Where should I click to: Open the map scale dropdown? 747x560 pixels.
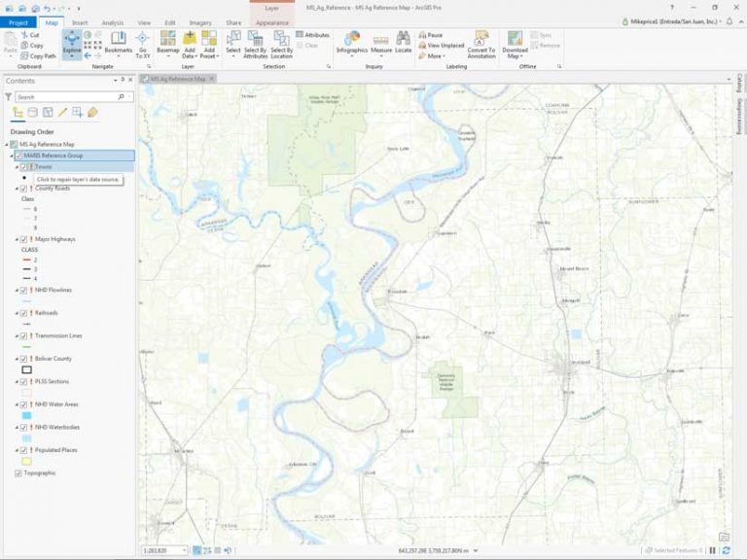pyautogui.click(x=184, y=550)
